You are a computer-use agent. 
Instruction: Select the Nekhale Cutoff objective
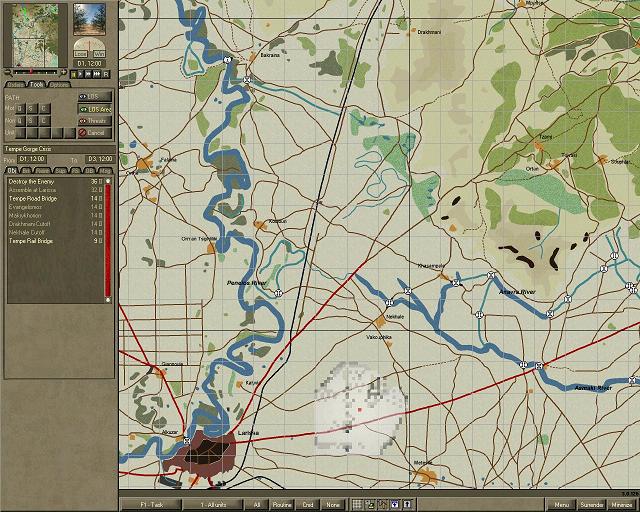tap(56, 232)
